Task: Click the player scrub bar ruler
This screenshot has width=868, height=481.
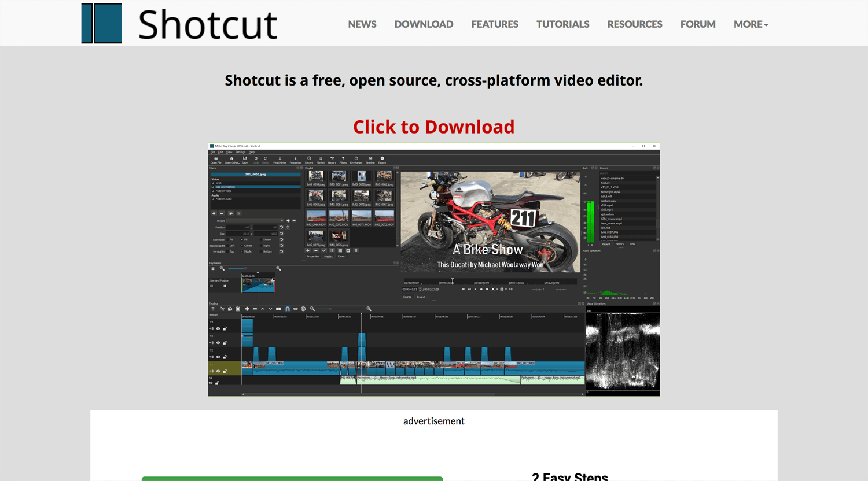Action: 490,282
